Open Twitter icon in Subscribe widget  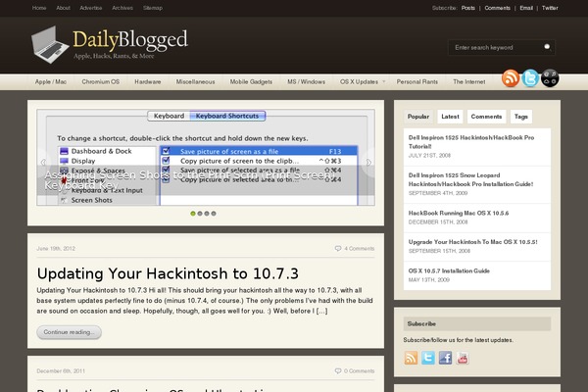tap(428, 358)
